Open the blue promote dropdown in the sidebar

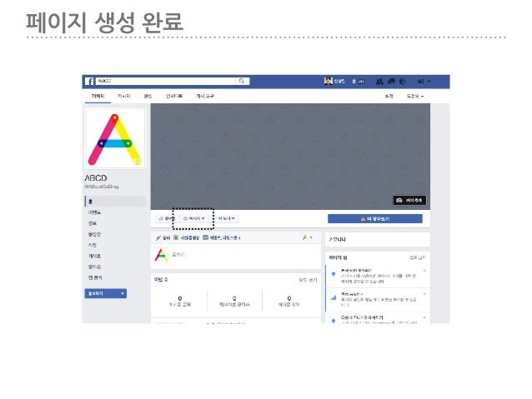point(106,293)
